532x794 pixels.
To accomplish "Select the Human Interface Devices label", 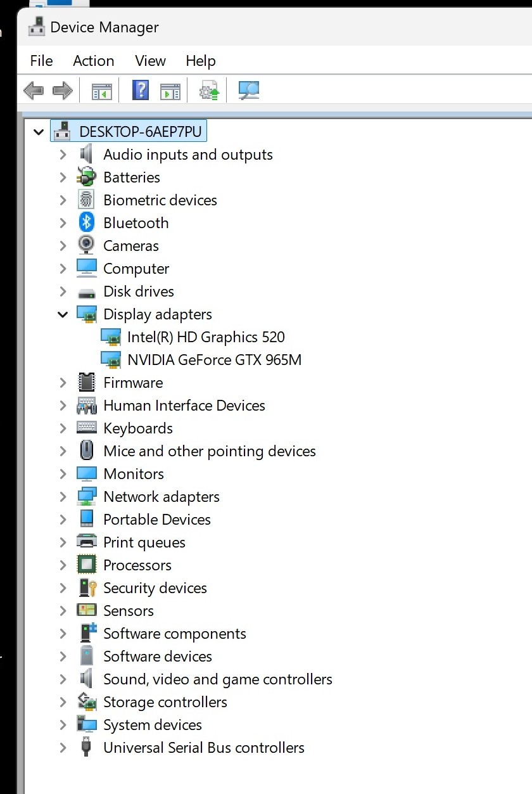I will 184,406.
